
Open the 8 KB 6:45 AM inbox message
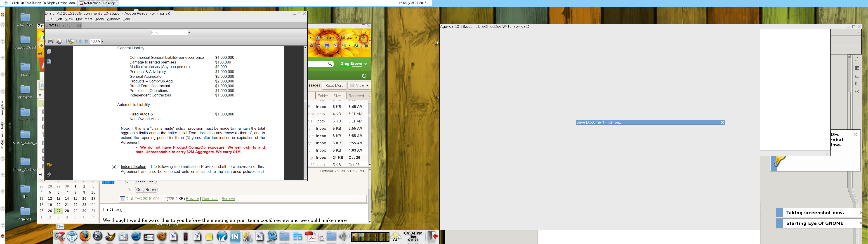tap(338, 107)
